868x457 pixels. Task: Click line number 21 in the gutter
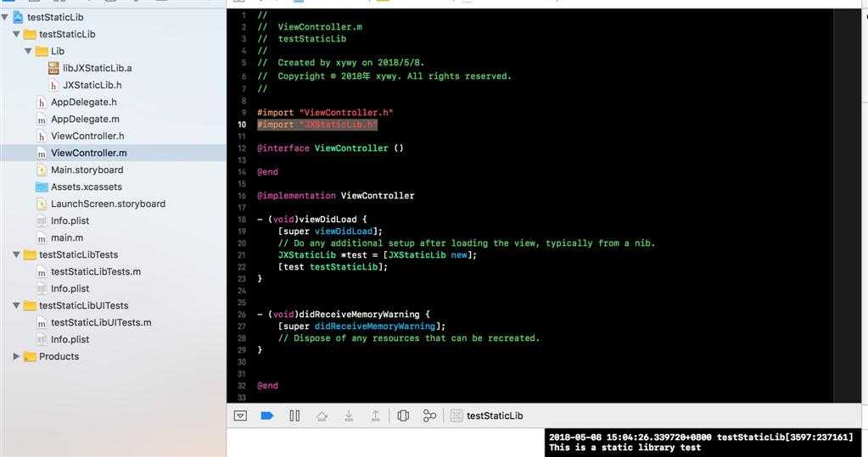pyautogui.click(x=242, y=255)
